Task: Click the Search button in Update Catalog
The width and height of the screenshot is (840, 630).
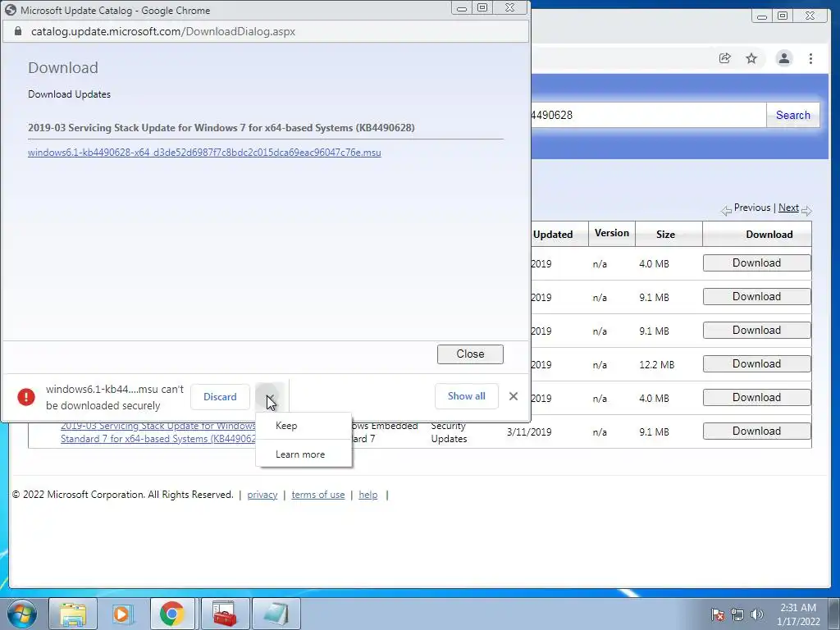Action: click(x=793, y=115)
